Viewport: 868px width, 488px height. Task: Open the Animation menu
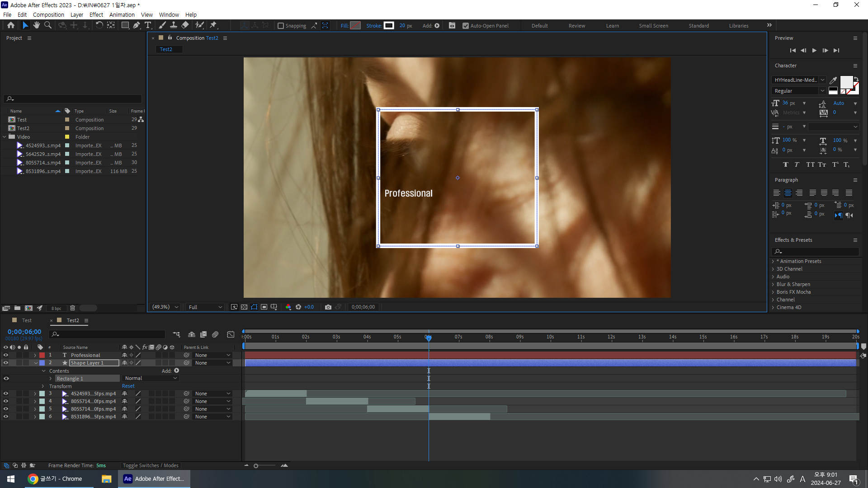(122, 14)
